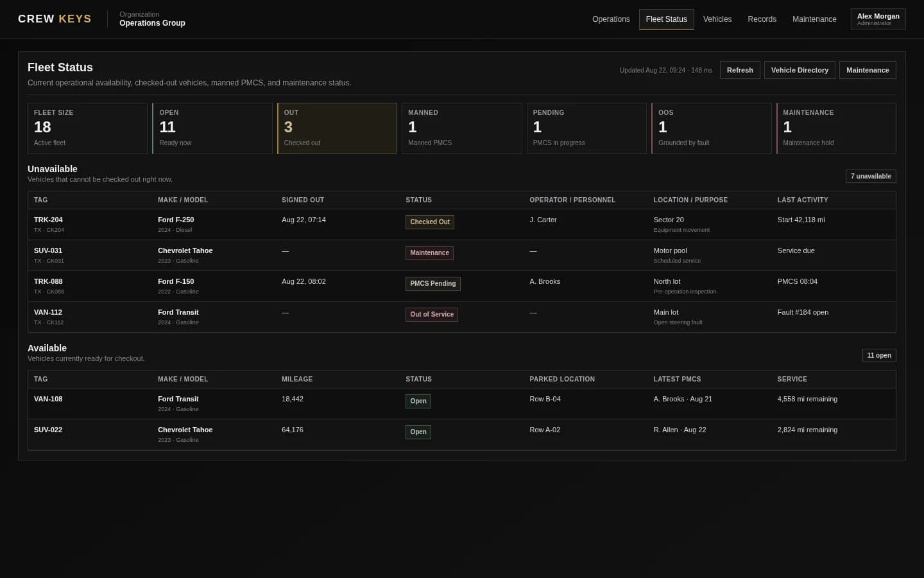Click the SUV-022 vehicle tag
924x578 pixels.
click(48, 430)
